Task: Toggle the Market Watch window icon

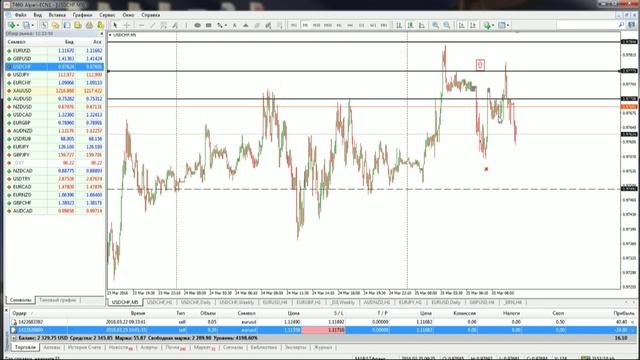Action: point(44,25)
